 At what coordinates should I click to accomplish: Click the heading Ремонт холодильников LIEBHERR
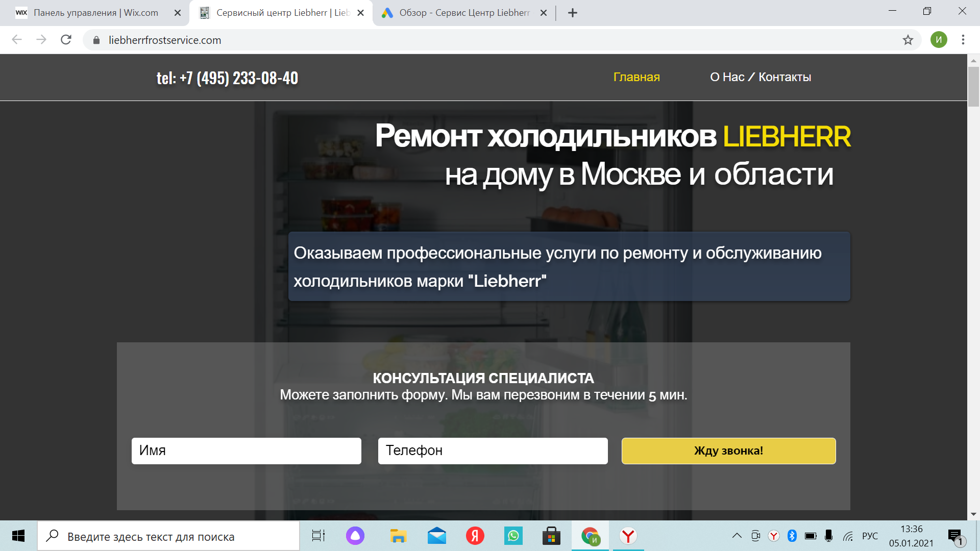(613, 136)
